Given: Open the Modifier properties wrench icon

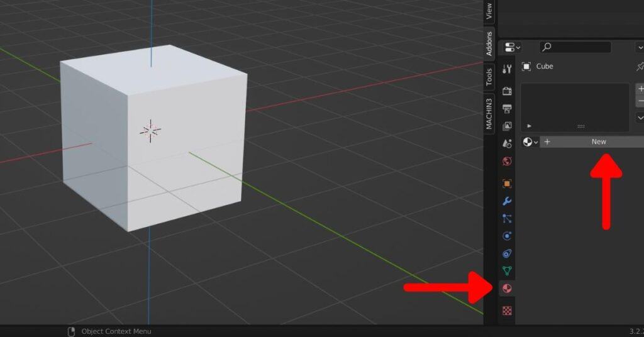Looking at the screenshot, I should (x=507, y=202).
